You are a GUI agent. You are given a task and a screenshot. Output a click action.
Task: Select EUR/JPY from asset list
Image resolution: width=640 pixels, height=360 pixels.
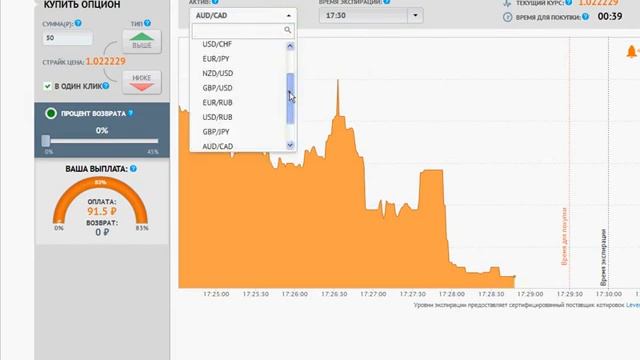click(216, 59)
